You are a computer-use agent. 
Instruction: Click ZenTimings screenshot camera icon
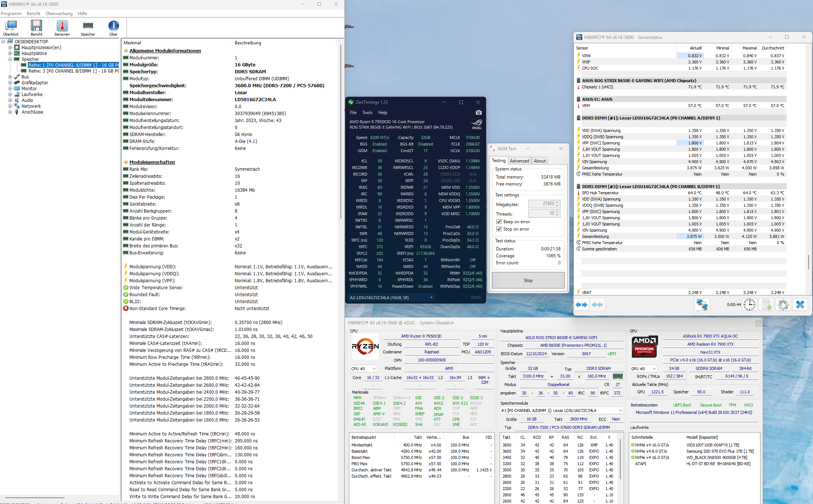click(x=478, y=113)
